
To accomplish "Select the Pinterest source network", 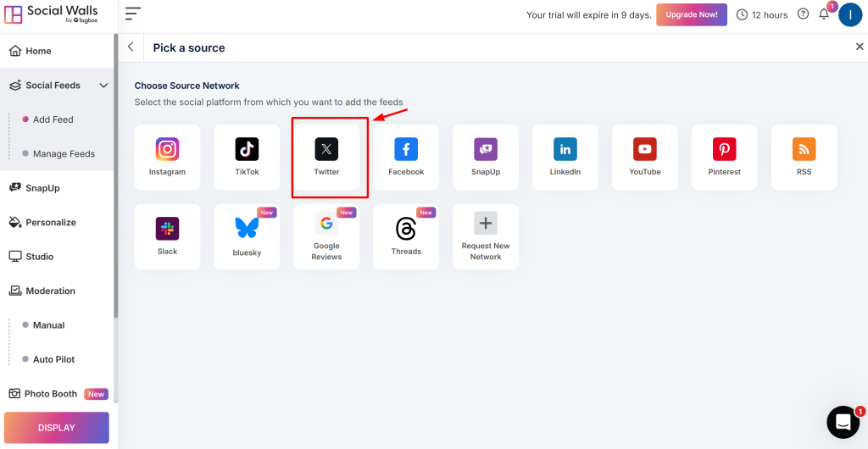I will 725,157.
